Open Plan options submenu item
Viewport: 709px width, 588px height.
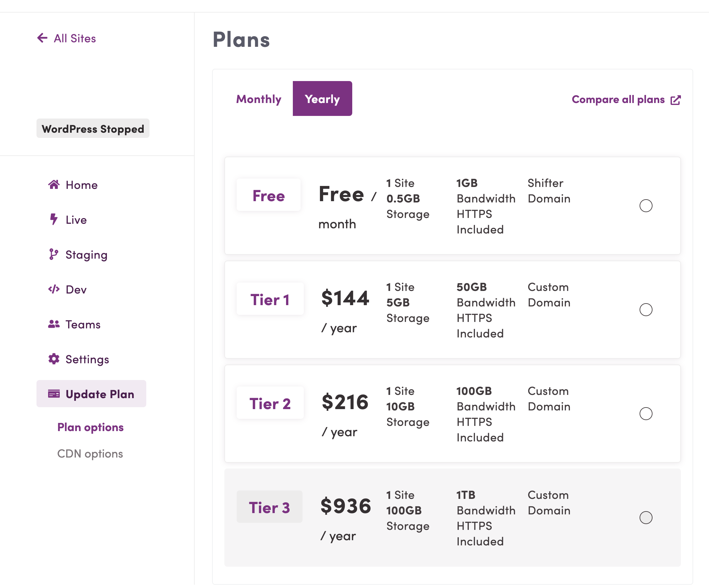click(x=90, y=427)
